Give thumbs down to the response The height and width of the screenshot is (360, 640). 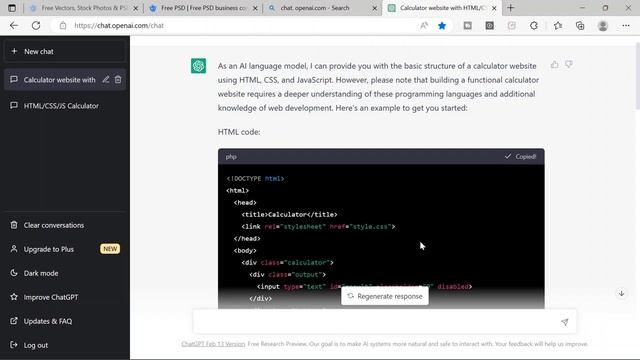[x=569, y=64]
